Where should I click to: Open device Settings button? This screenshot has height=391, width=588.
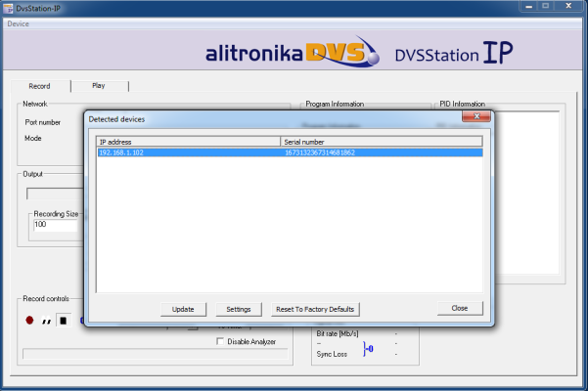(239, 309)
